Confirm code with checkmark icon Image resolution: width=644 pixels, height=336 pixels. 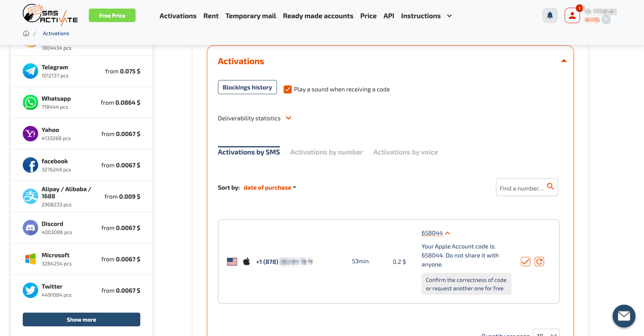(526, 262)
